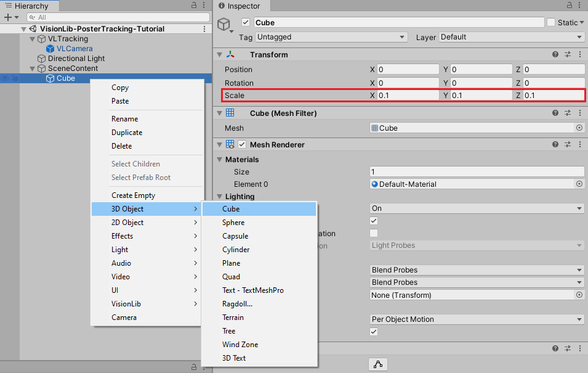Choose Sphere from the 3D Object submenu
Screen dimensions: 588x373
tap(233, 223)
